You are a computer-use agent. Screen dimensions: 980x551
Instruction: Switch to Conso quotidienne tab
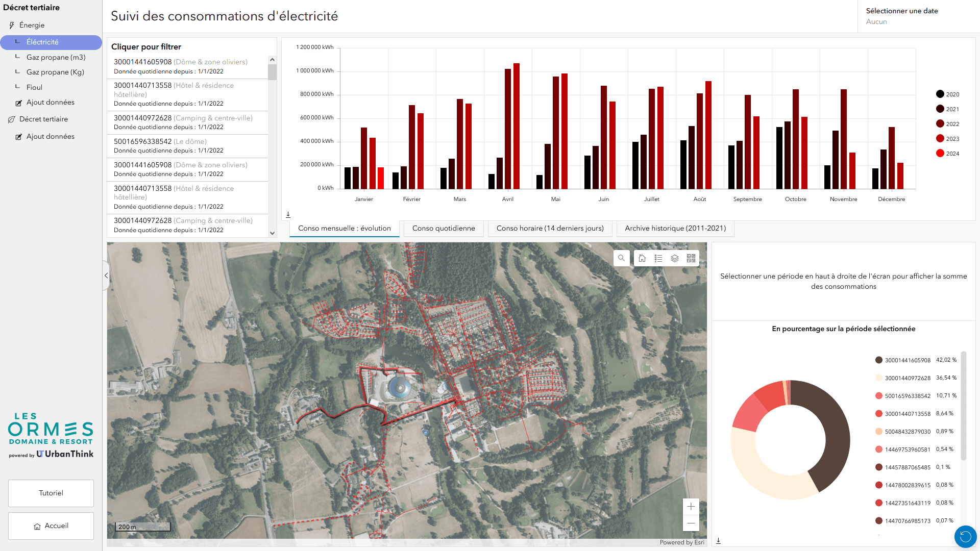click(444, 228)
